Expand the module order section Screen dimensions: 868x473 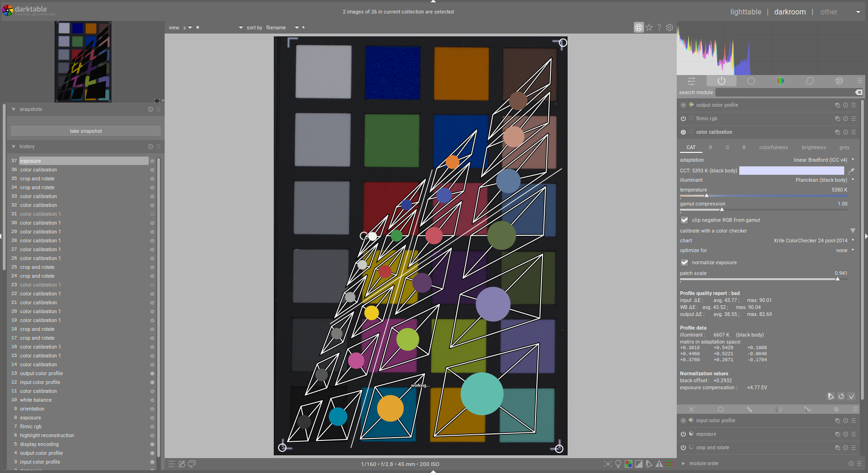click(703, 463)
